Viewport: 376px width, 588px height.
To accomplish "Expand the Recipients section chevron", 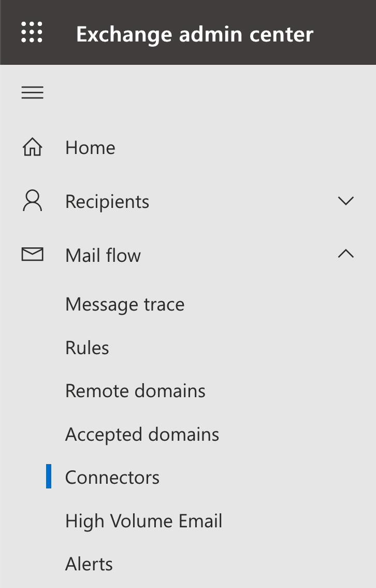I will (345, 201).
